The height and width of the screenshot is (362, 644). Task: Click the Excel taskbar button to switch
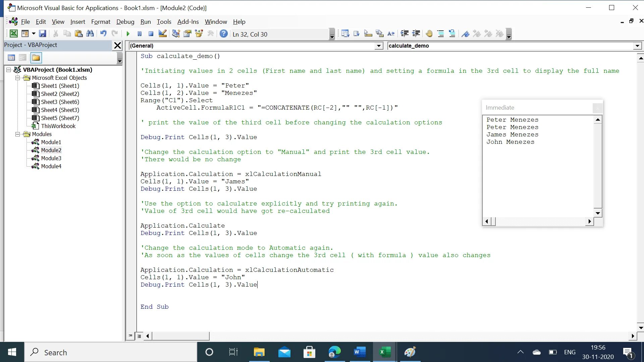[x=384, y=352]
